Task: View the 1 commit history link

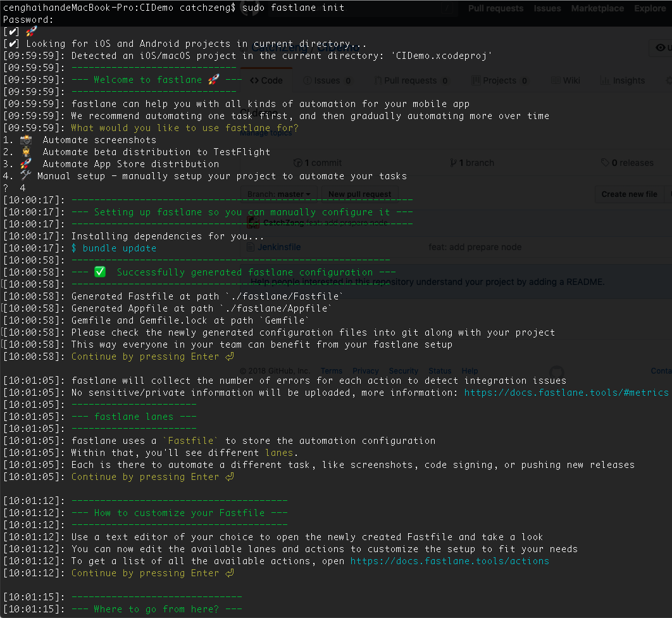Action: (318, 163)
